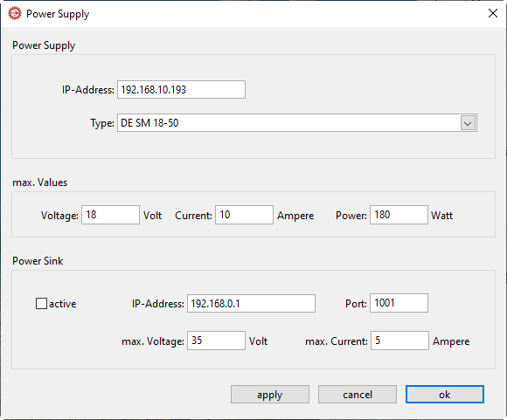This screenshot has width=507, height=420.
Task: Enable the Power Sink active checkbox
Action: [x=41, y=304]
